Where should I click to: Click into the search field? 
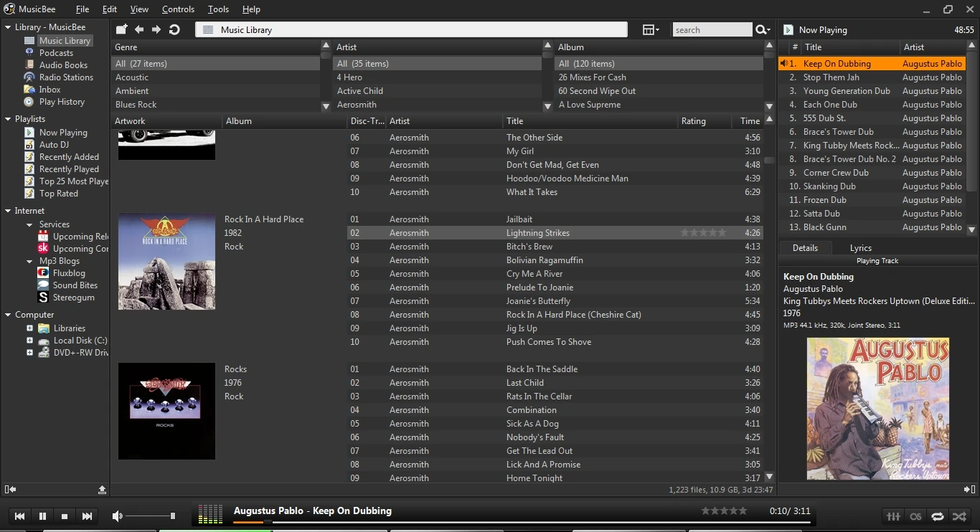click(710, 30)
